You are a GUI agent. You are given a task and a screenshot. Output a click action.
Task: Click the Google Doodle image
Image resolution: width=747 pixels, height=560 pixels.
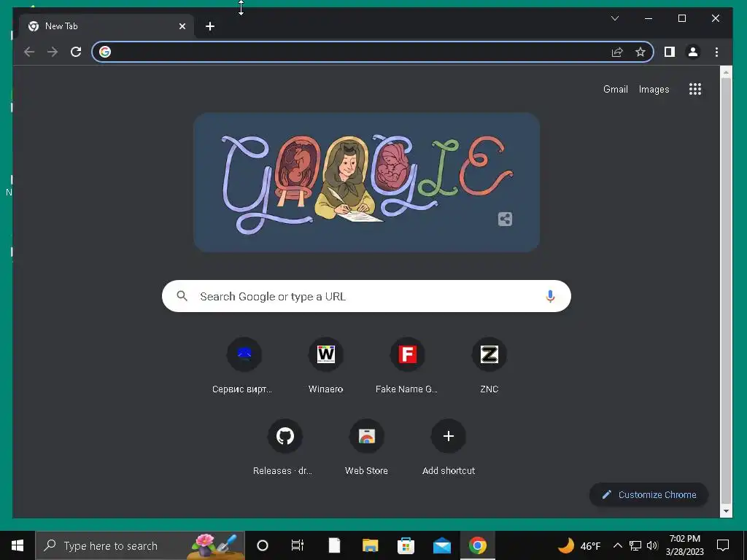(x=366, y=182)
